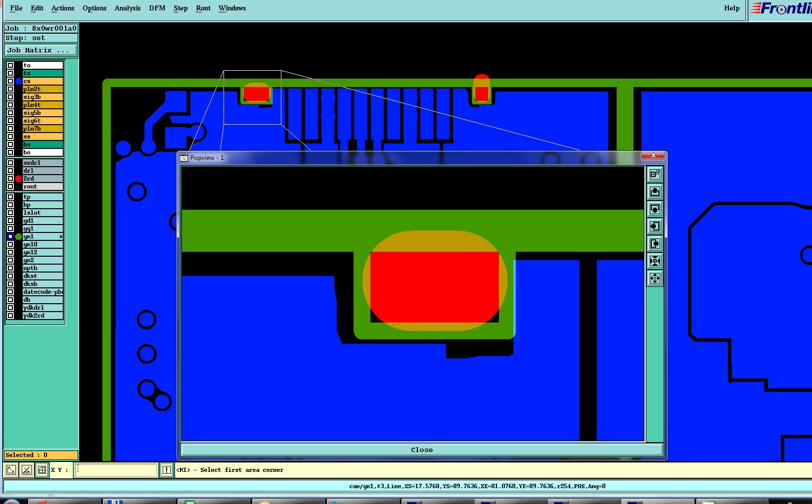The height and width of the screenshot is (504, 812).
Task: Zoom out the Popview with outward arrows
Action: pos(655,278)
